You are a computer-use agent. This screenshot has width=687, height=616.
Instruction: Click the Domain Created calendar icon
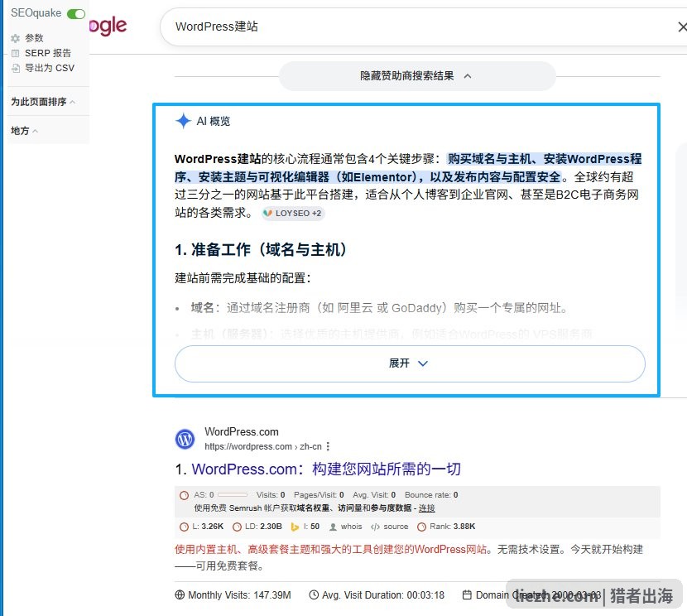[x=467, y=595]
